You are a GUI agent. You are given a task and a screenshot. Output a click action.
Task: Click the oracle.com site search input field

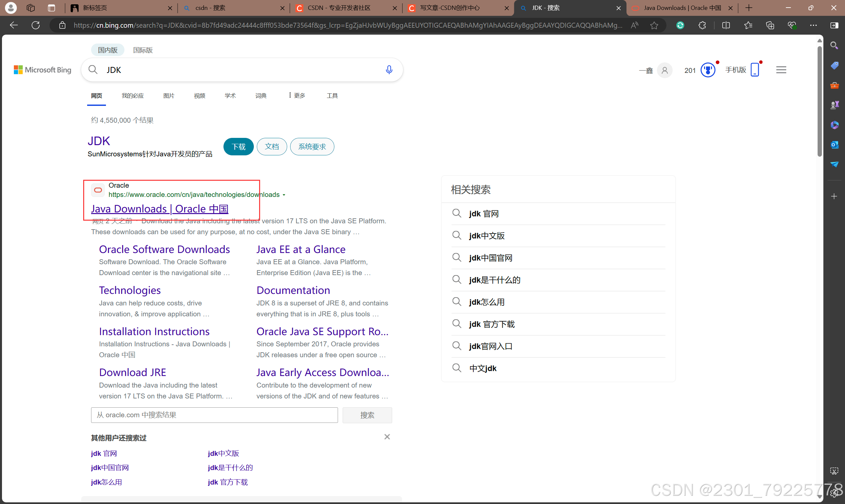[214, 415]
